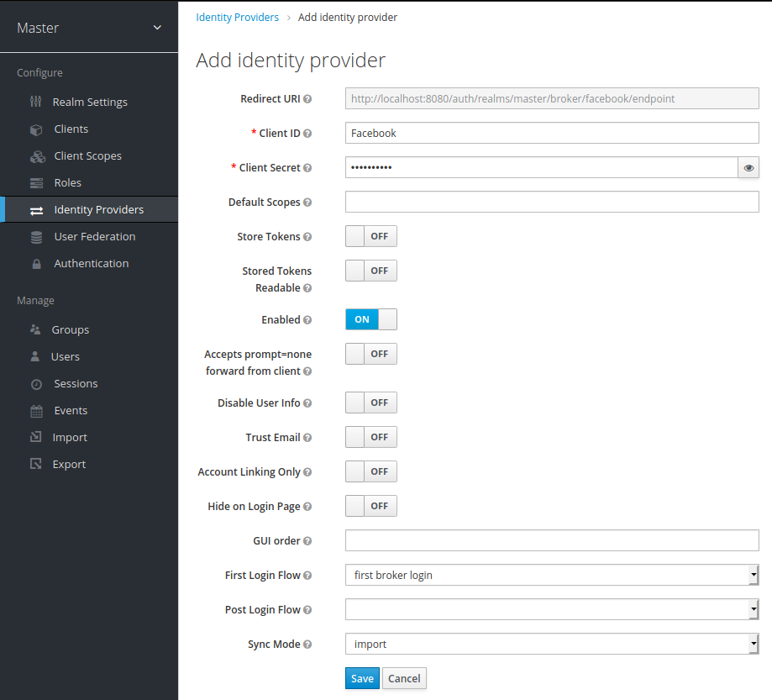Open the Authentication page
Screen dimensions: 772x700
[x=91, y=264]
